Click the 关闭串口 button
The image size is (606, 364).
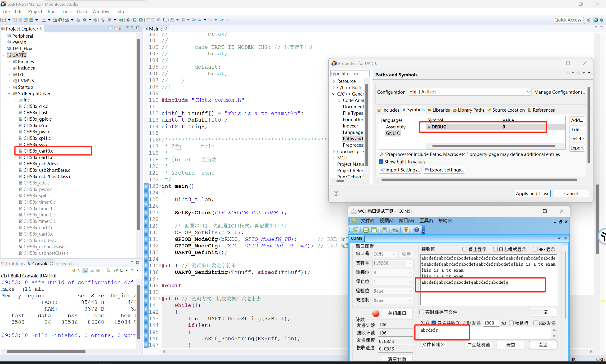pos(397,313)
